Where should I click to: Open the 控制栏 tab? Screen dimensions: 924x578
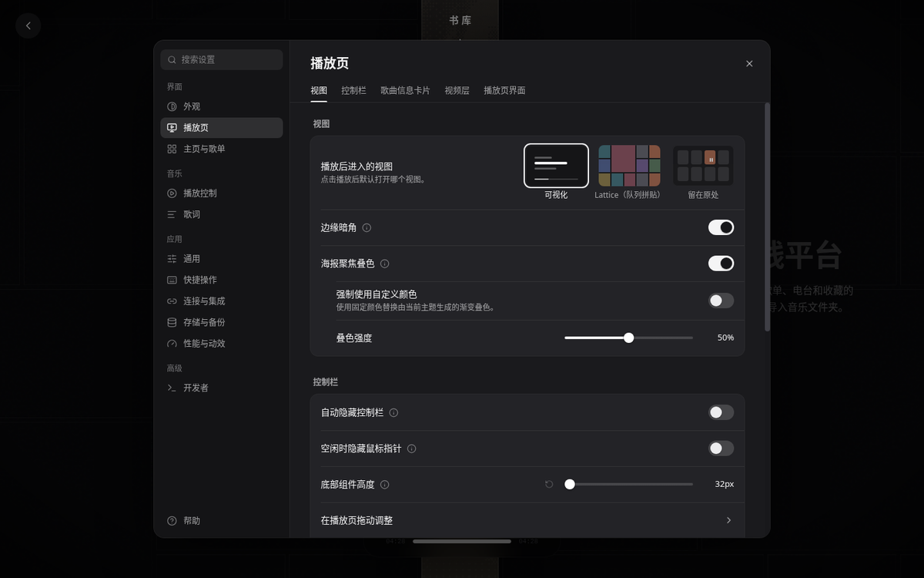353,90
